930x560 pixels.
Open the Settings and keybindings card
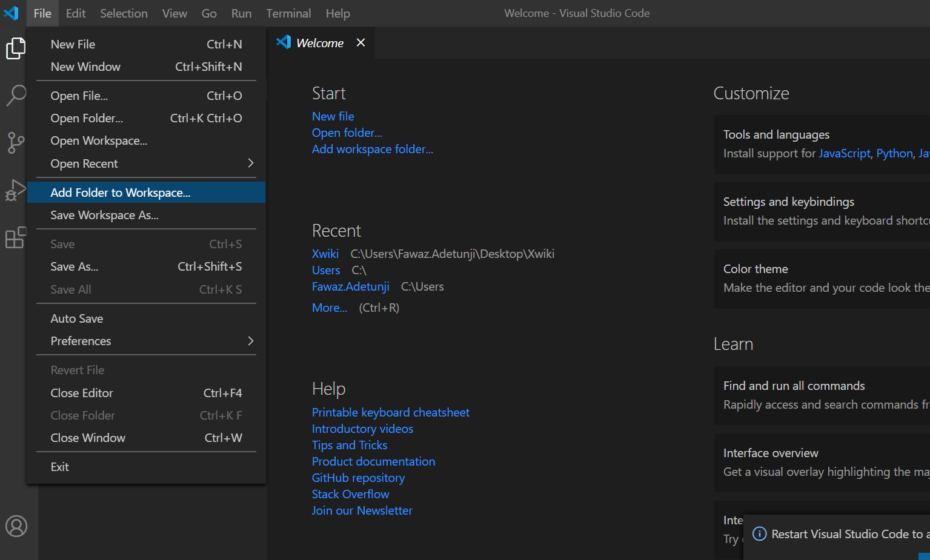point(822,211)
